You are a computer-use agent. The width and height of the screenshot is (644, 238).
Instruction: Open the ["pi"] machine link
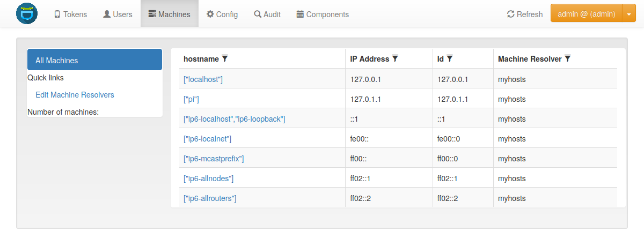tap(191, 99)
